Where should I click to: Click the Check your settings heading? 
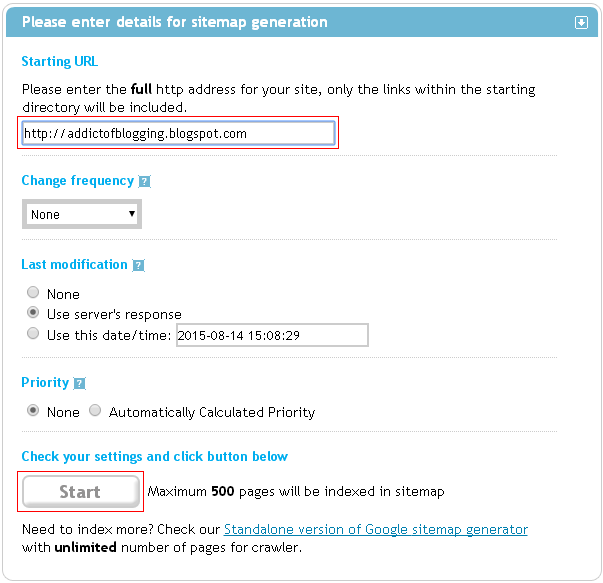click(x=154, y=457)
